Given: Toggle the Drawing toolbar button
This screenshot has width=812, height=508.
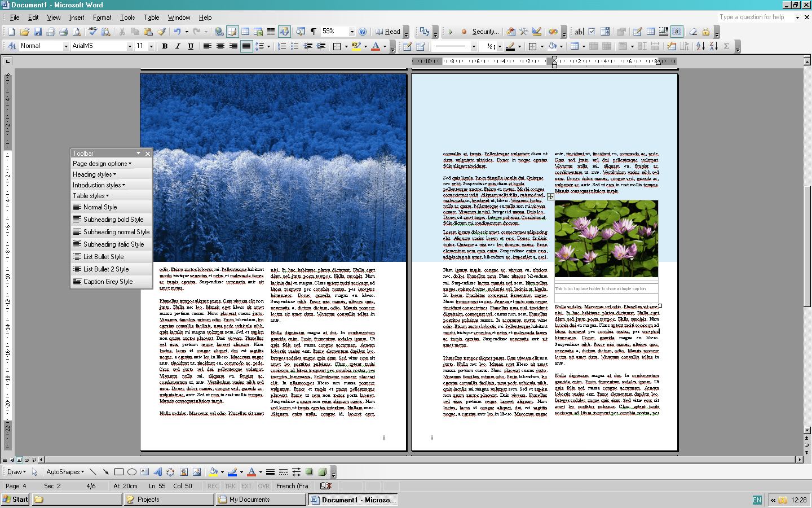Looking at the screenshot, I should click(284, 32).
